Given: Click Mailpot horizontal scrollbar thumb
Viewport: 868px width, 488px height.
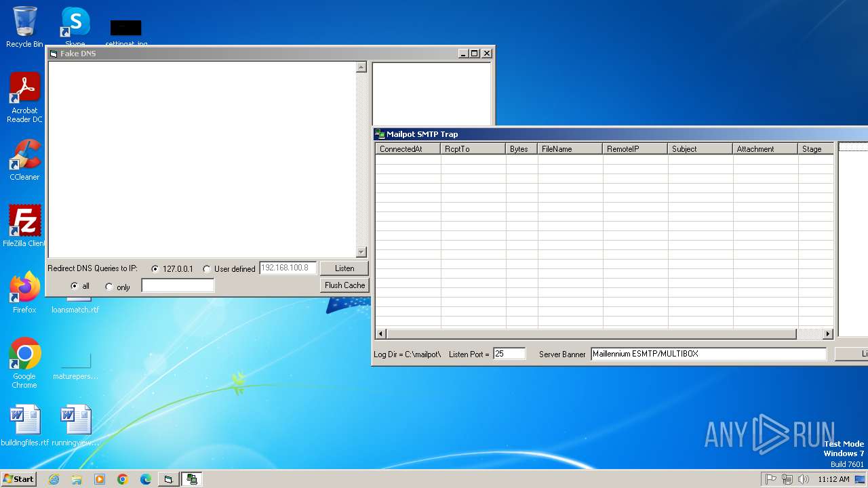Looking at the screenshot, I should click(591, 334).
